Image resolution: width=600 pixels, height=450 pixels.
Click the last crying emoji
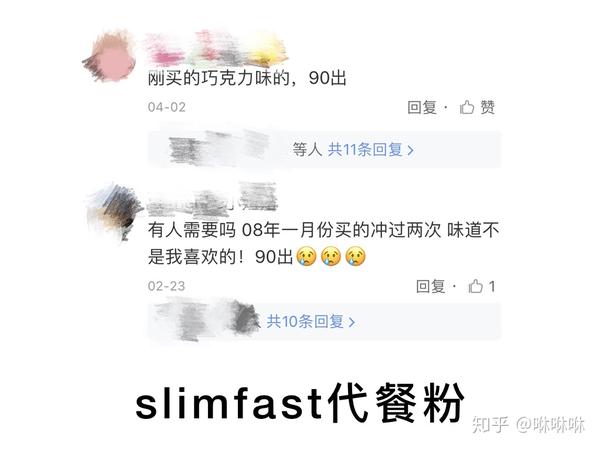pyautogui.click(x=355, y=256)
